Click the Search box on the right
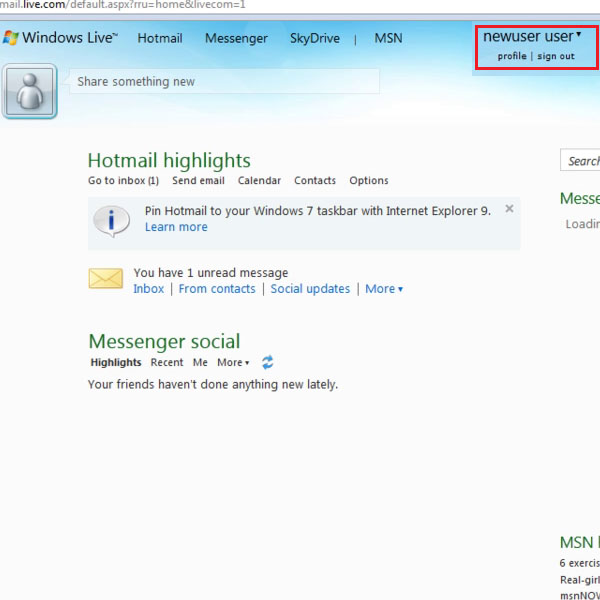The height and width of the screenshot is (600, 600). click(x=580, y=160)
